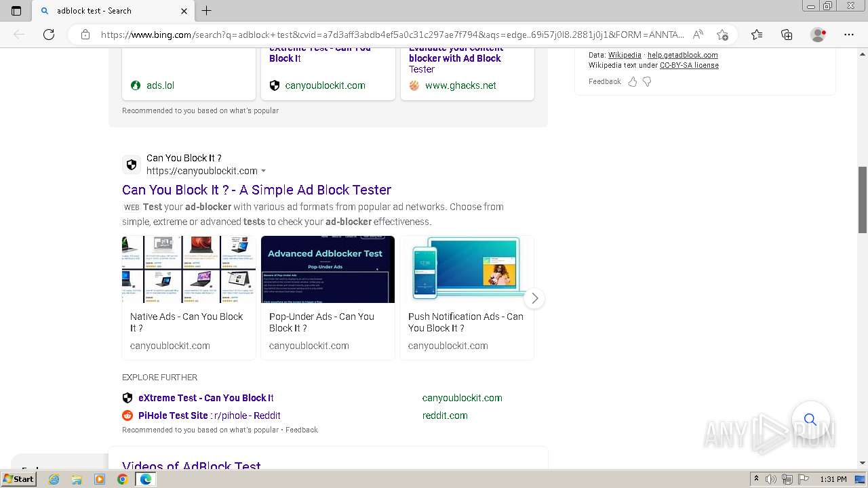Viewport: 868px width, 488px height.
Task: Click the page vertical scrollbar thumb
Action: pyautogui.click(x=863, y=199)
